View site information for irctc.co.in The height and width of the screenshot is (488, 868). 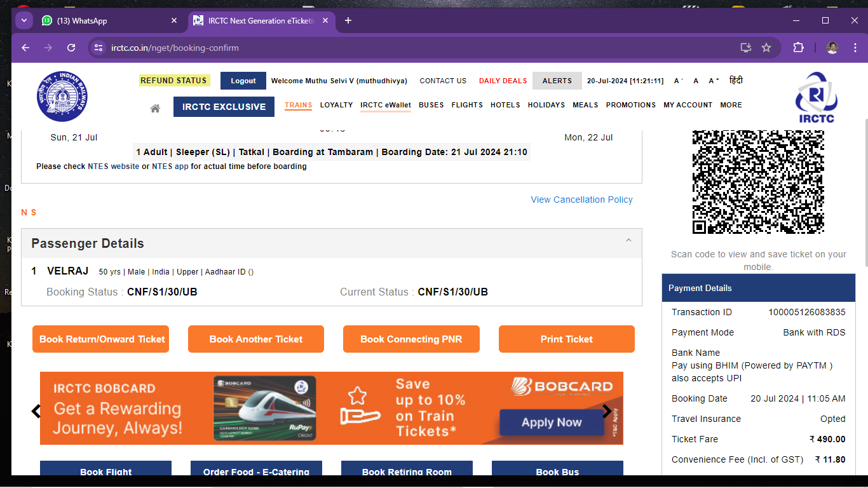(x=98, y=48)
